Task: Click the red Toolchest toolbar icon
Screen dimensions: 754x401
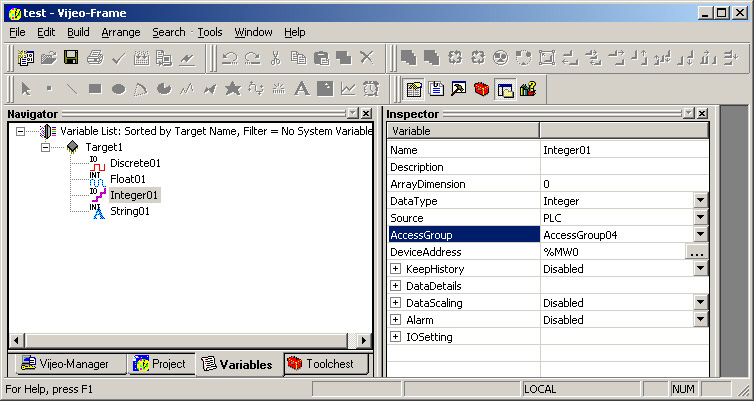Action: tap(481, 89)
